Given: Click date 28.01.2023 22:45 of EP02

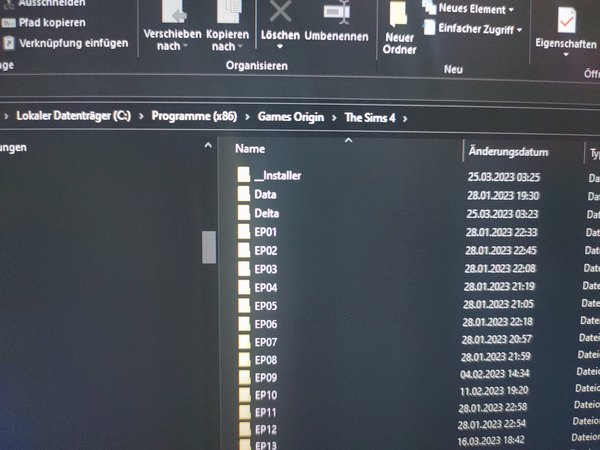Looking at the screenshot, I should click(x=501, y=250).
